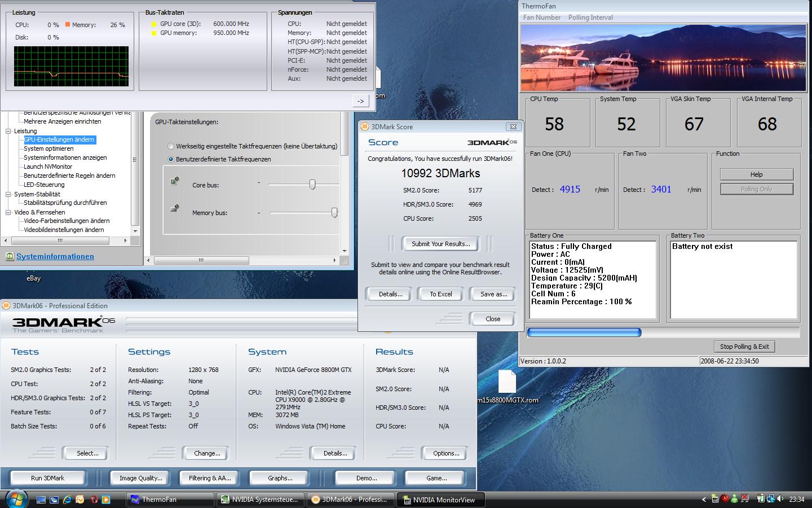
Task: Show hidden tray icons arrow
Action: point(704,500)
